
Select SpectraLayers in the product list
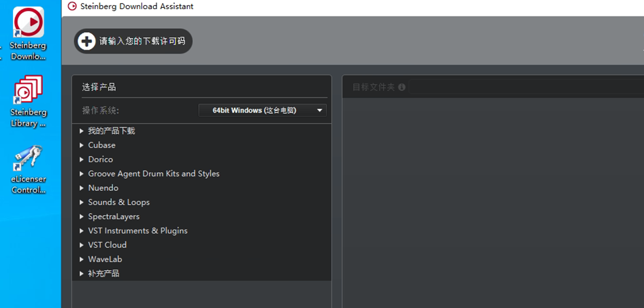pyautogui.click(x=114, y=216)
